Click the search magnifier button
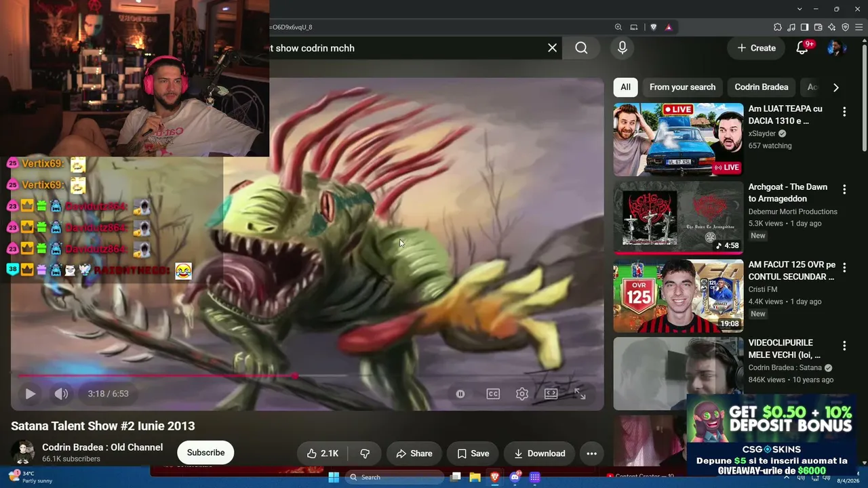This screenshot has width=868, height=488. (581, 48)
